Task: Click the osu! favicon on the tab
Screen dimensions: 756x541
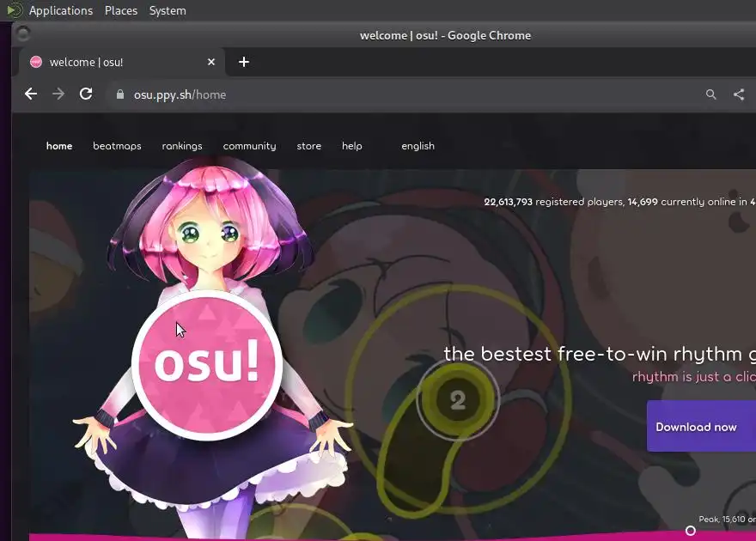Action: (36, 62)
